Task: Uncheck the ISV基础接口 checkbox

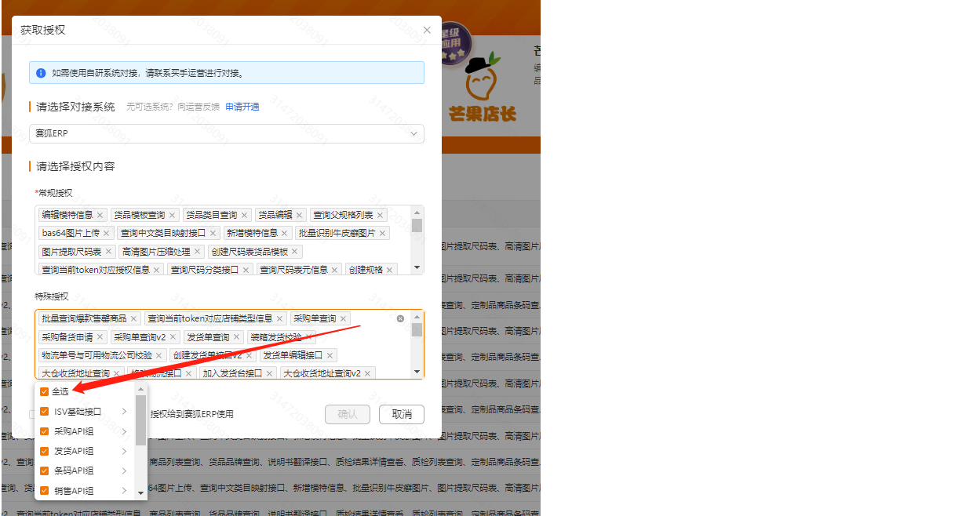Action: pos(44,411)
